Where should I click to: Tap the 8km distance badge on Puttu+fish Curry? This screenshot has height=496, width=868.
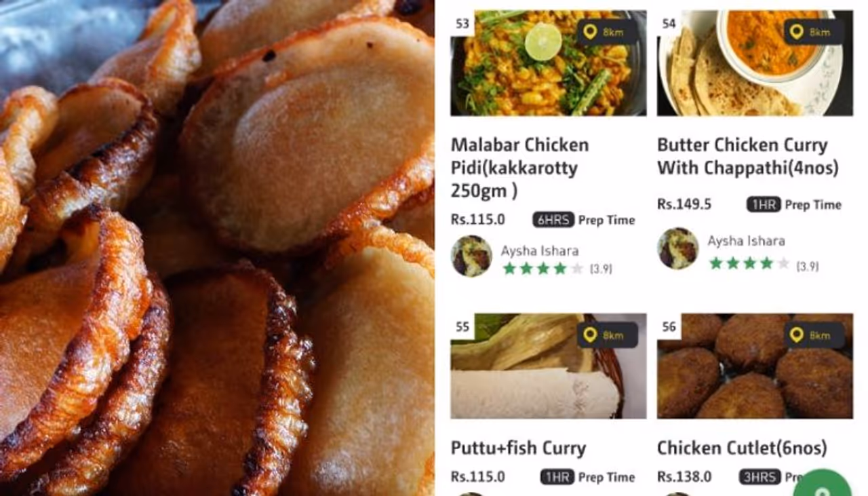click(x=607, y=335)
